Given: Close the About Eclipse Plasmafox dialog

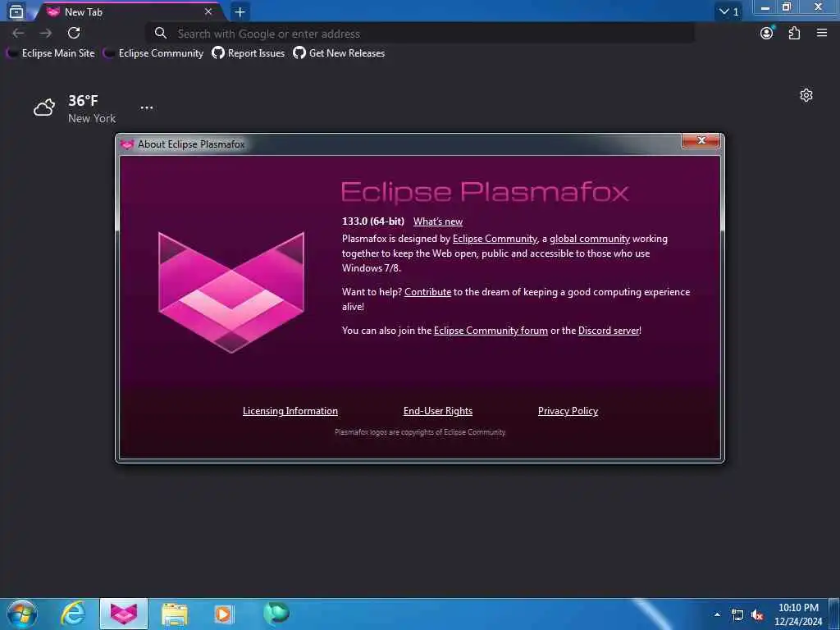Looking at the screenshot, I should coord(701,140).
